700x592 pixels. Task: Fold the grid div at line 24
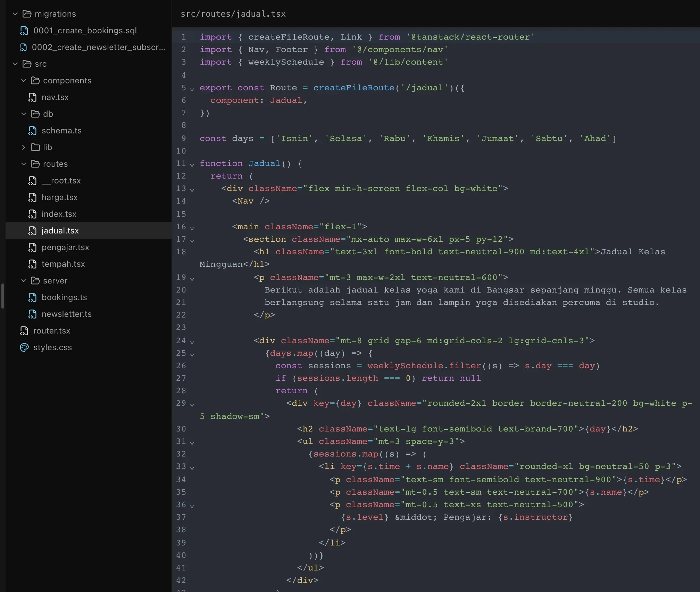point(192,342)
